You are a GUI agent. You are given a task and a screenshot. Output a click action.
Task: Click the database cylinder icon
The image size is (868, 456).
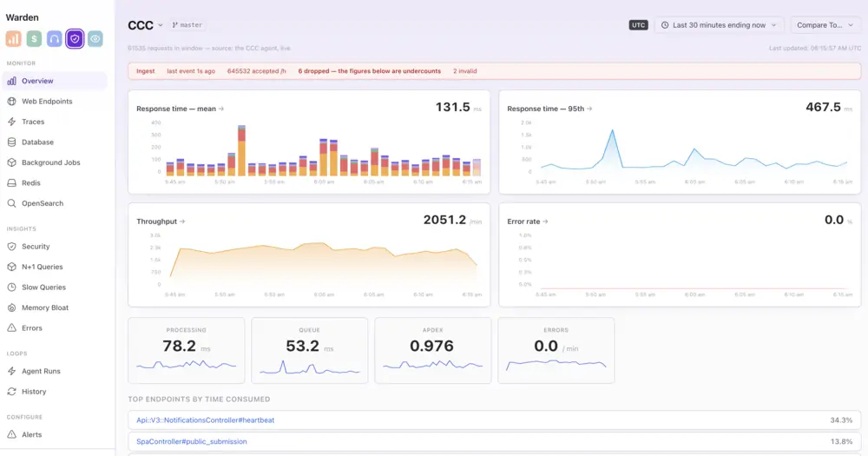[x=11, y=142]
